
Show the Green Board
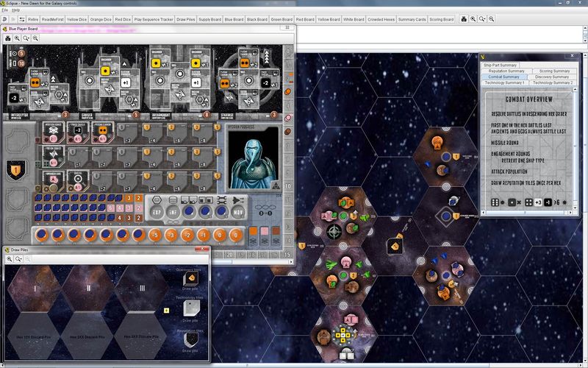tap(282, 20)
